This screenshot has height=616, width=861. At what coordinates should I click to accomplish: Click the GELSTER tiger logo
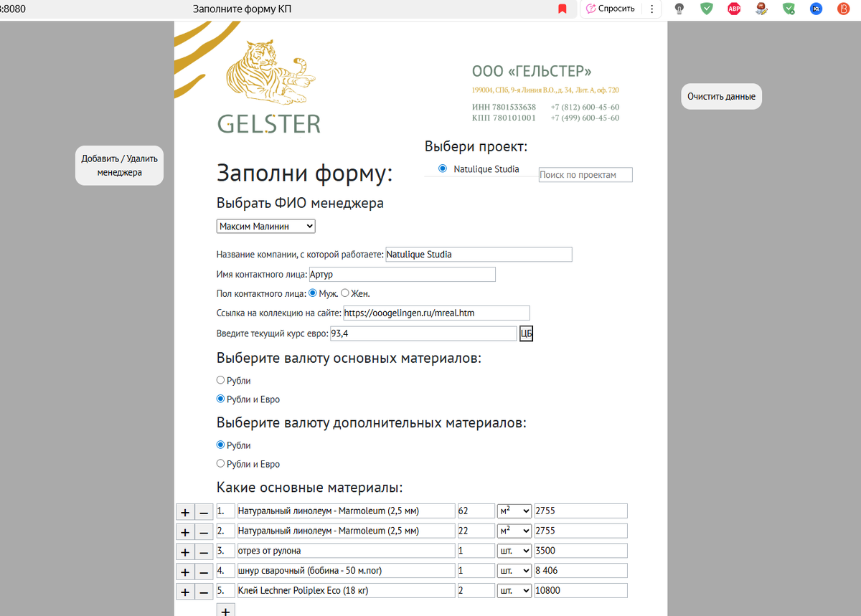pos(270,87)
